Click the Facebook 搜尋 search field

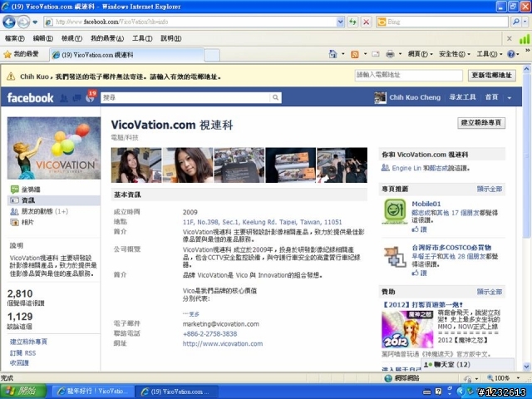pyautogui.click(x=185, y=98)
